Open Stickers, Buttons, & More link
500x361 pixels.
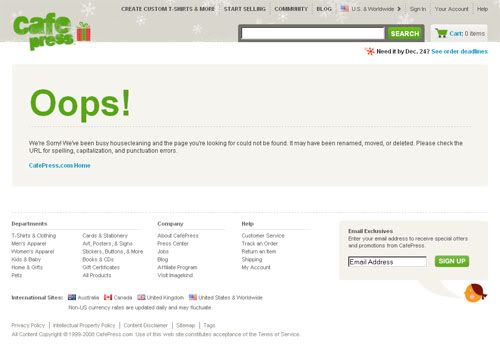113,252
